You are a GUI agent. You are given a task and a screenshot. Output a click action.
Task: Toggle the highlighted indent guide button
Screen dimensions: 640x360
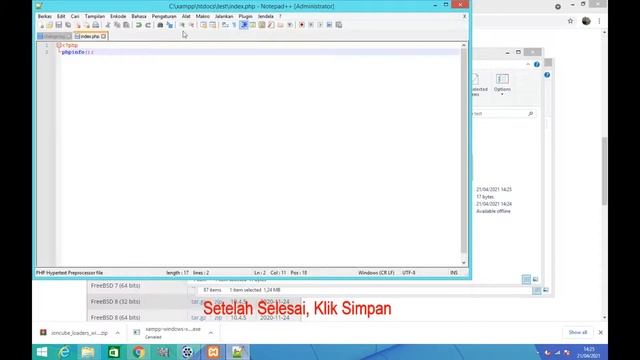(x=244, y=25)
